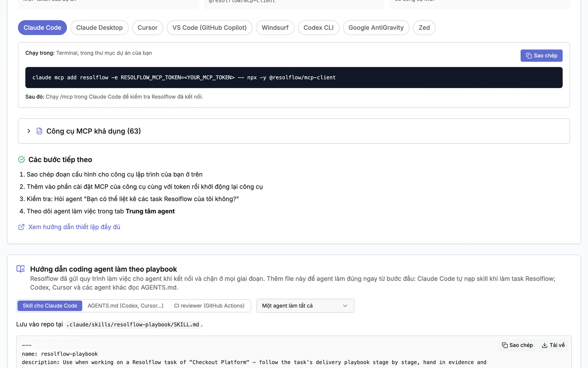
Task: Copy the SKILL.md content with Sao chép
Action: (x=517, y=345)
